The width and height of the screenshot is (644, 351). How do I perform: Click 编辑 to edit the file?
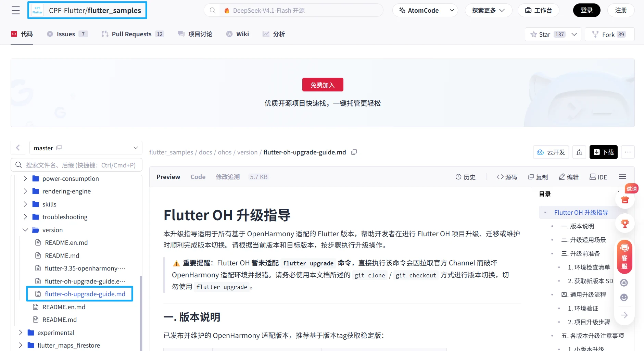point(569,177)
